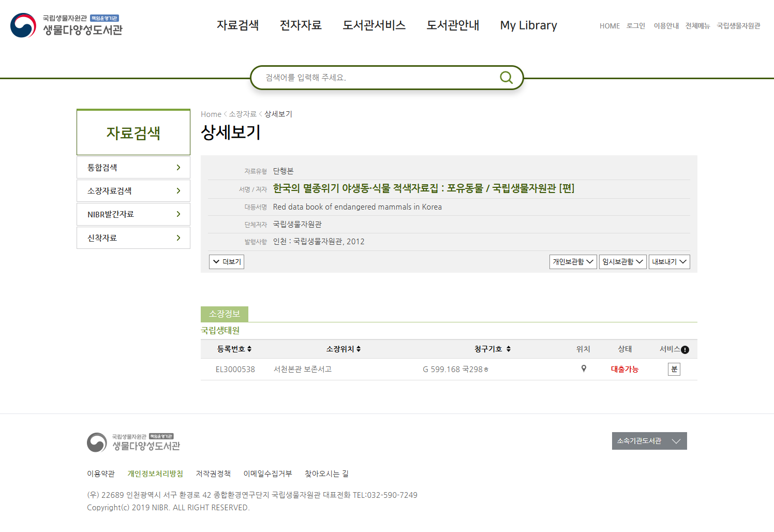Open the My Library menu
774x532 pixels.
pyautogui.click(x=528, y=25)
